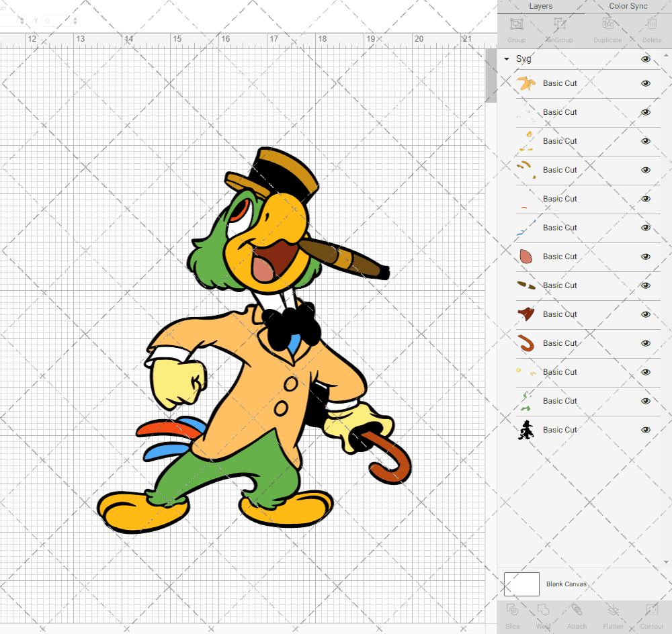Viewport: 672px width, 634px height.
Task: Click the Svg group label
Action: click(523, 59)
